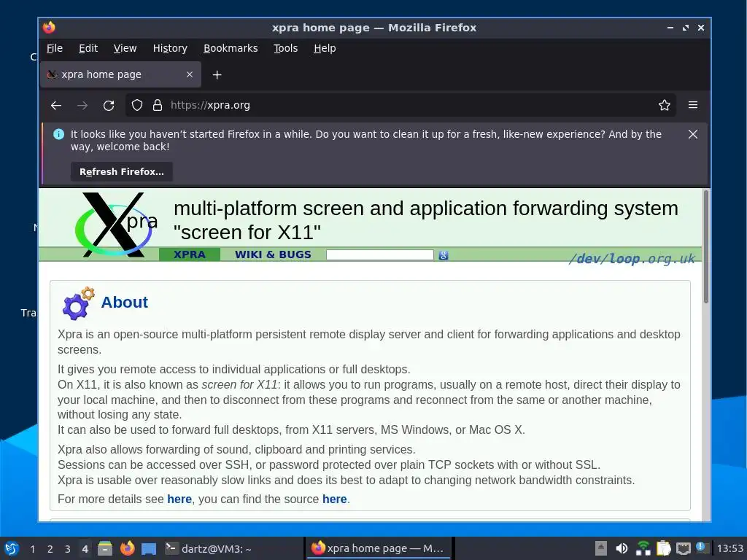The width and height of the screenshot is (747, 560).
Task: Switch to workspace 2
Action: [x=50, y=549]
